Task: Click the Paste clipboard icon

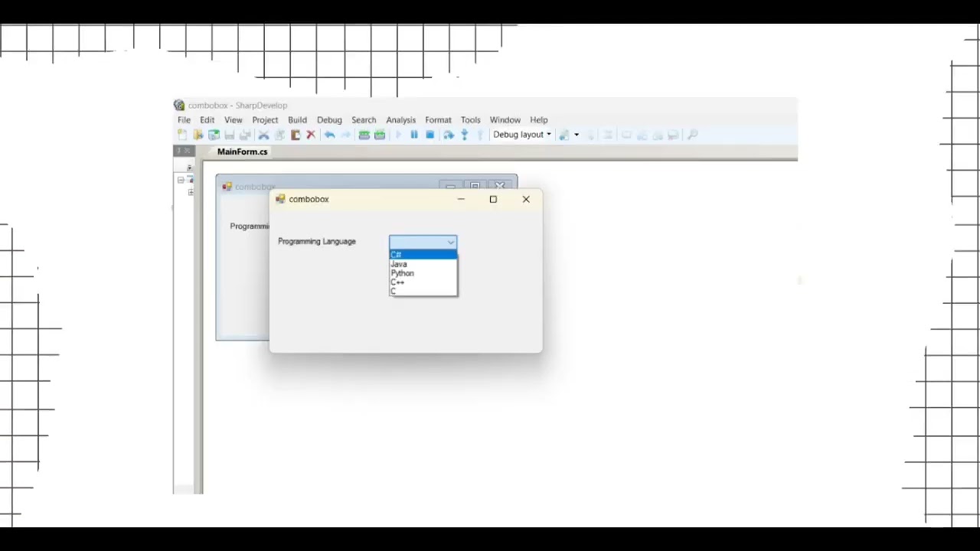Action: pyautogui.click(x=295, y=135)
